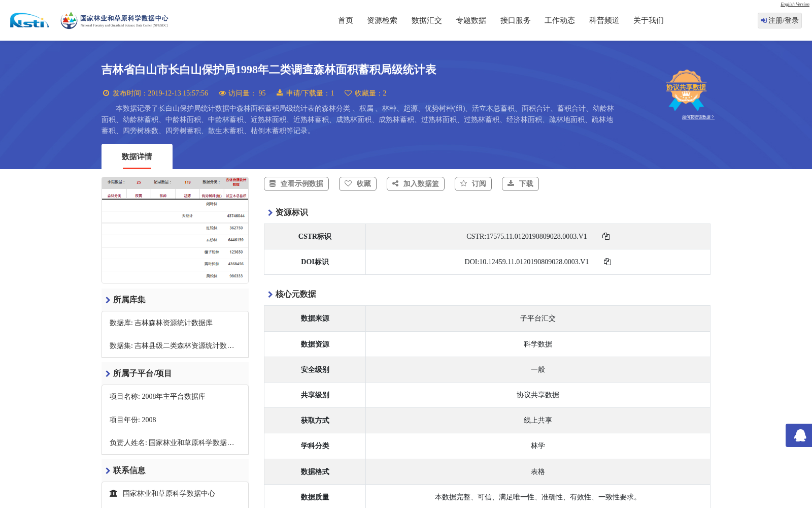Click the 林学 subject value
The width and height of the screenshot is (812, 508).
(538, 446)
